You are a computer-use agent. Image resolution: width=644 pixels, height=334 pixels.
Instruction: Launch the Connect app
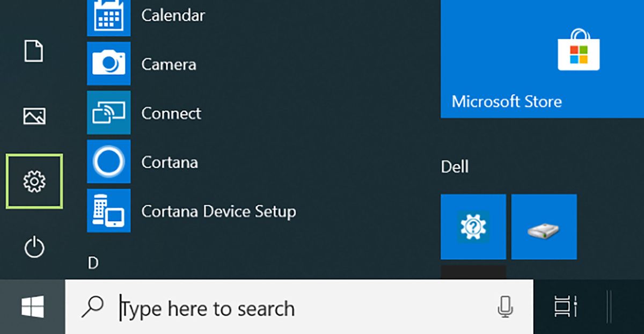click(108, 113)
